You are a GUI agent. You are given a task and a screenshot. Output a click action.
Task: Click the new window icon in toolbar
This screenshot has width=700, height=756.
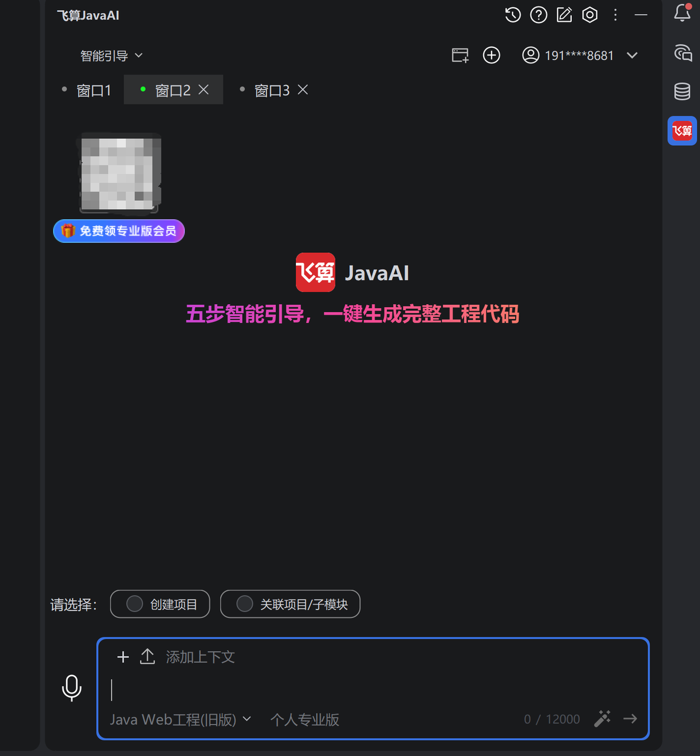[460, 56]
